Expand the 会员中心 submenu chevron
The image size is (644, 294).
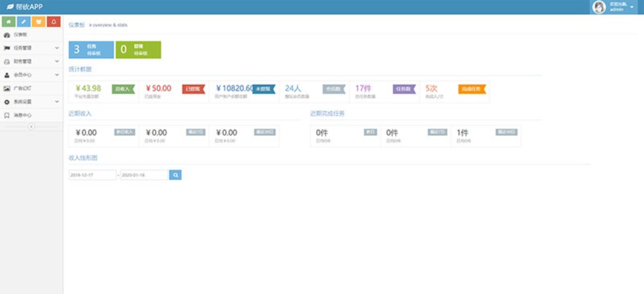coord(56,75)
